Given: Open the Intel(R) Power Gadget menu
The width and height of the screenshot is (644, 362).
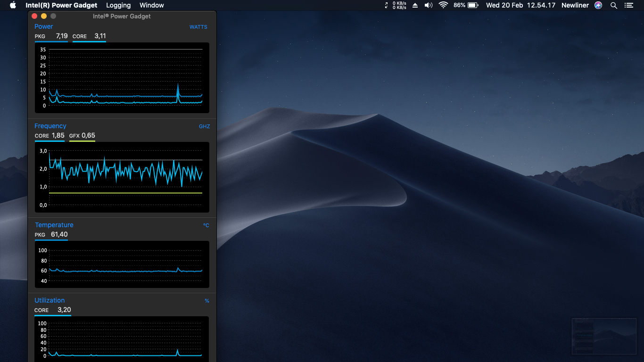Looking at the screenshot, I should 61,5.
